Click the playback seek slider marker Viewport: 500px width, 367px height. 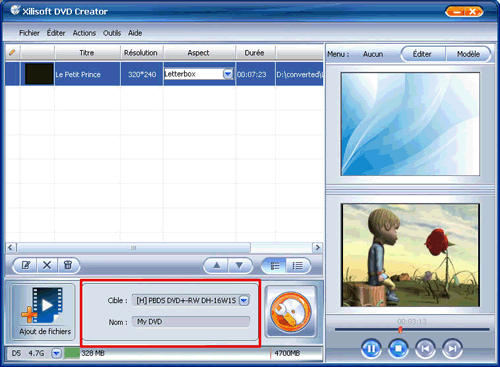pos(400,330)
